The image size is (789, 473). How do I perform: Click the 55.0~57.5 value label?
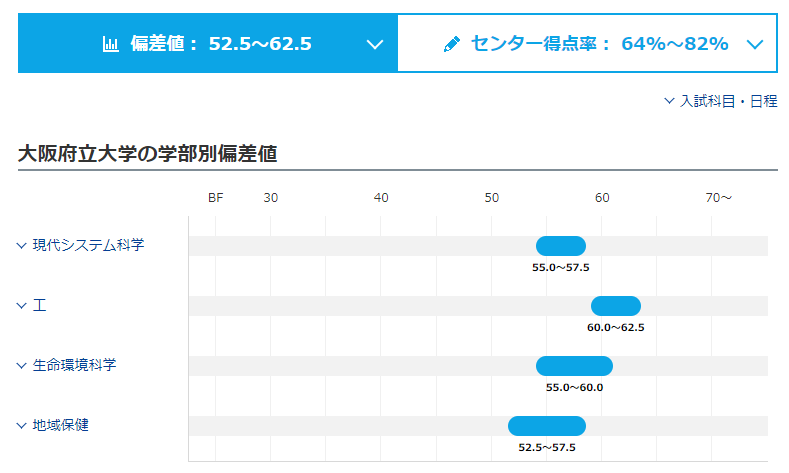coord(561,268)
